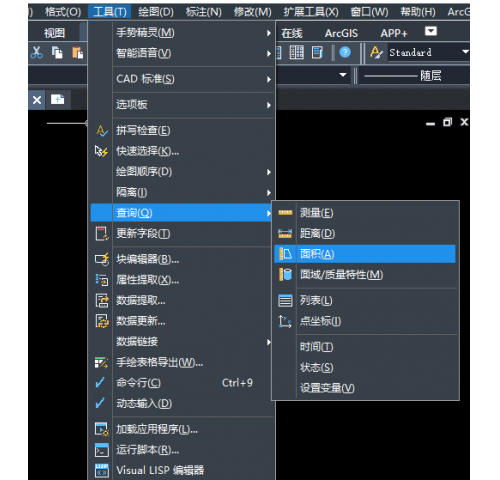Click the text style icon beside Standard
Viewport: 500px width, 480px height.
[x=376, y=52]
